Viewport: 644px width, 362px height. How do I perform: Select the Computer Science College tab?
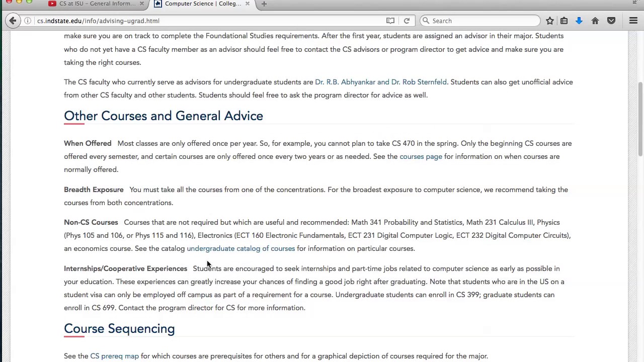[202, 4]
